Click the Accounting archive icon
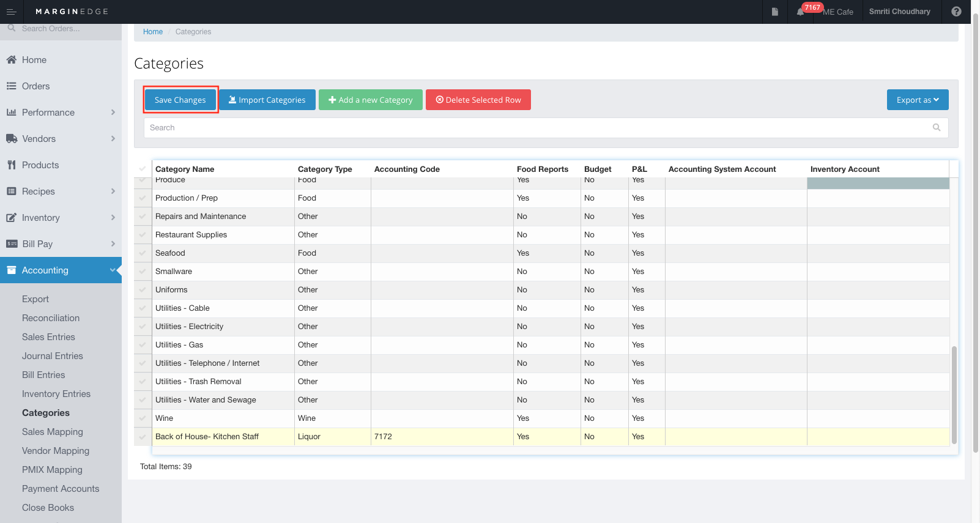Screen dimensions: 980x523 pyautogui.click(x=11, y=270)
